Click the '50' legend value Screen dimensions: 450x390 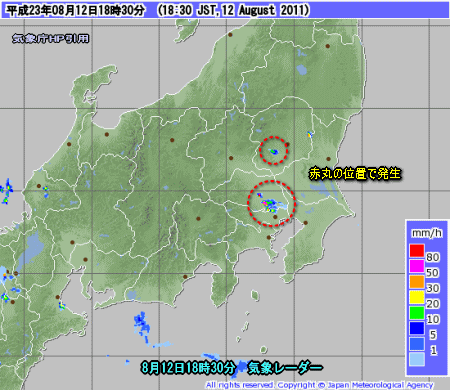point(433,273)
